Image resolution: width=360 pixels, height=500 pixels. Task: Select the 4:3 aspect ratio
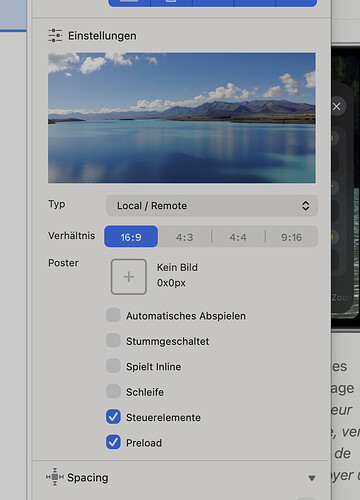coord(185,237)
